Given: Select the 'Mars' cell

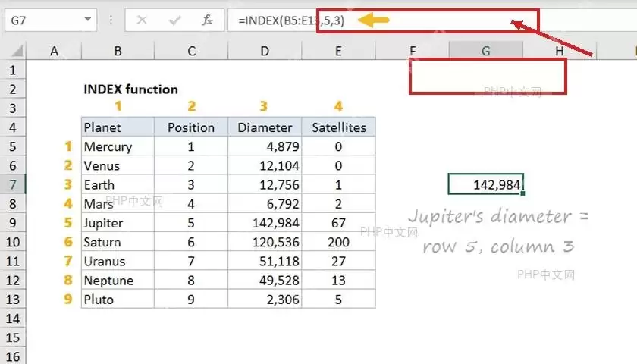Looking at the screenshot, I should 118,204.
